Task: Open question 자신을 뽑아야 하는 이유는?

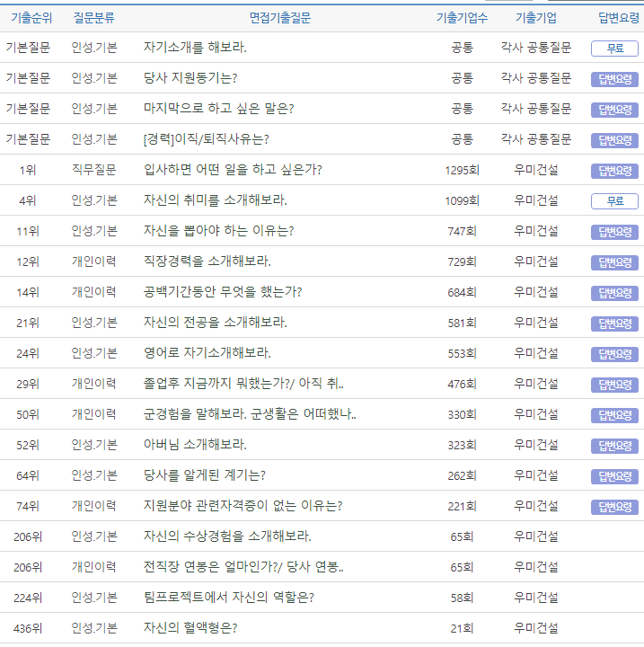Action: [x=218, y=230]
